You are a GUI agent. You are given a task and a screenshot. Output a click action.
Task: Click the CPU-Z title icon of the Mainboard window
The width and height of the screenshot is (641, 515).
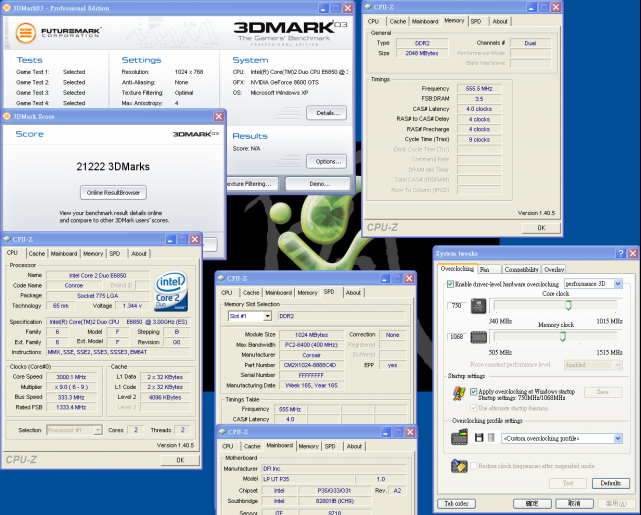(x=222, y=432)
